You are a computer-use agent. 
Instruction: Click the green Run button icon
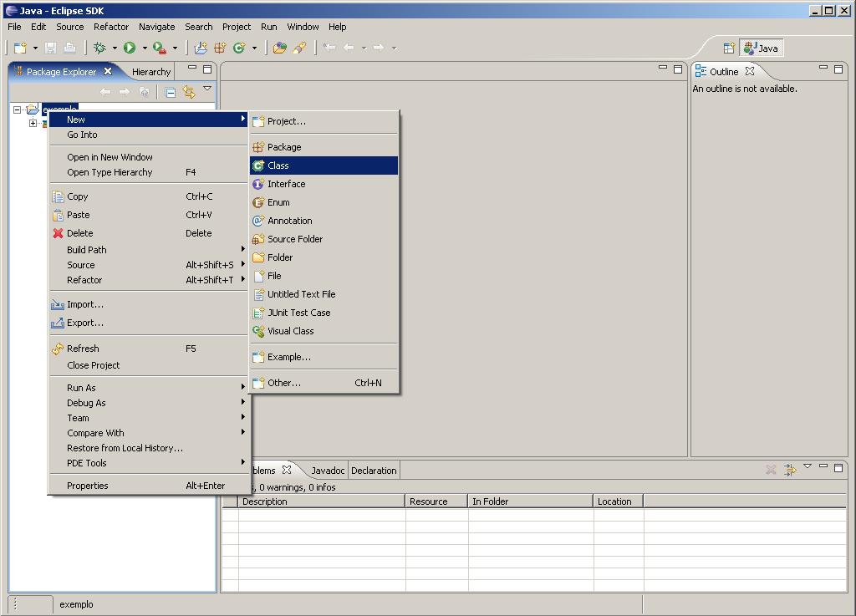130,48
